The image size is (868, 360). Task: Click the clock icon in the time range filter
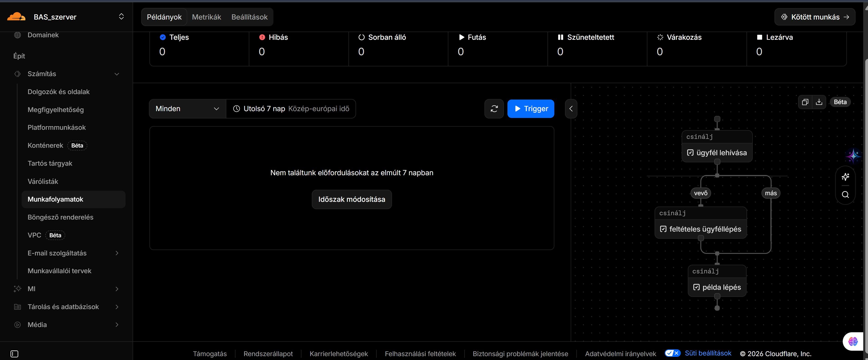pyautogui.click(x=236, y=108)
